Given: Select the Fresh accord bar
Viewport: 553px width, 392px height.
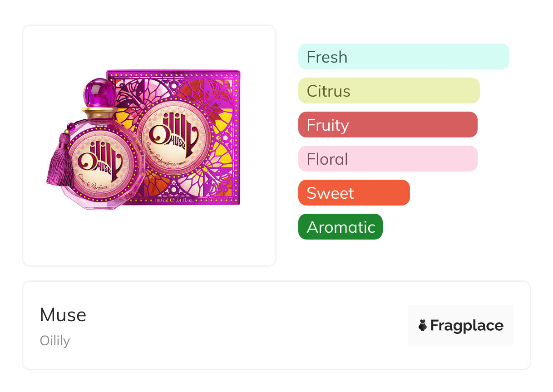Looking at the screenshot, I should pos(403,57).
